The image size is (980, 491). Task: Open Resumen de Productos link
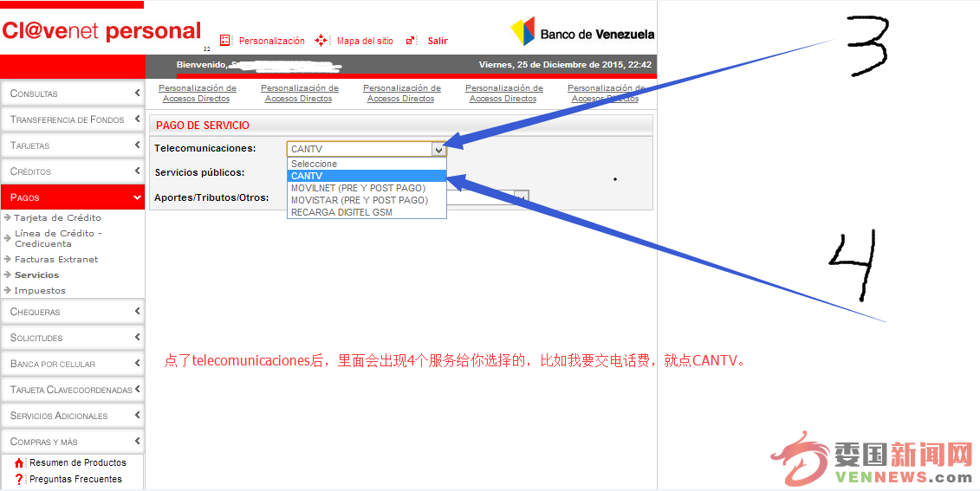[x=78, y=463]
